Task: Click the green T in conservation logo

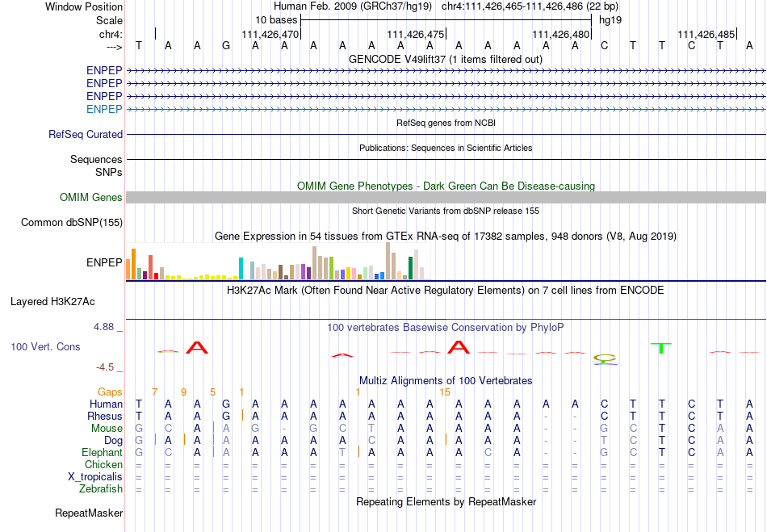Action: (x=661, y=348)
